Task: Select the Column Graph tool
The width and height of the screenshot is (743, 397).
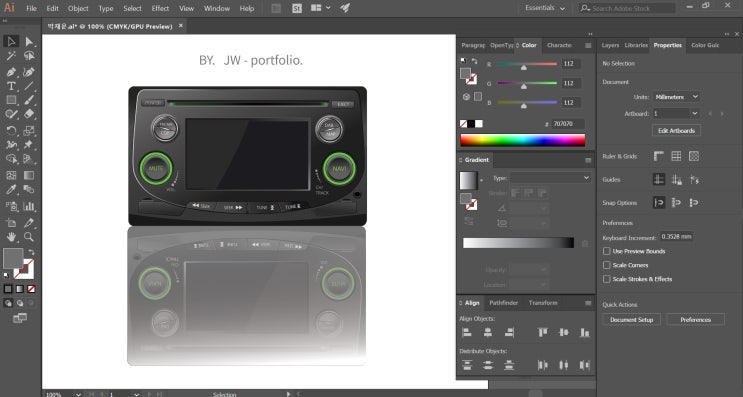Action: click(x=29, y=206)
